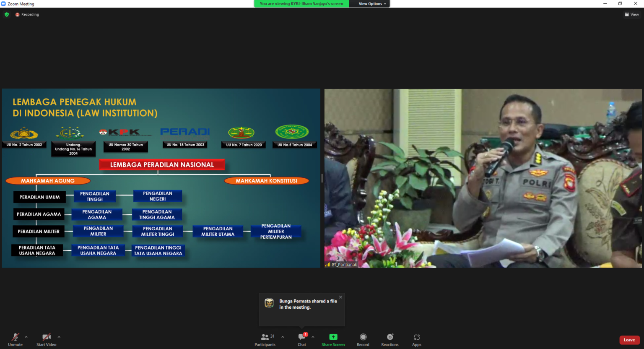The image size is (644, 349).
Task: Start recording with Record button
Action: [x=363, y=339]
